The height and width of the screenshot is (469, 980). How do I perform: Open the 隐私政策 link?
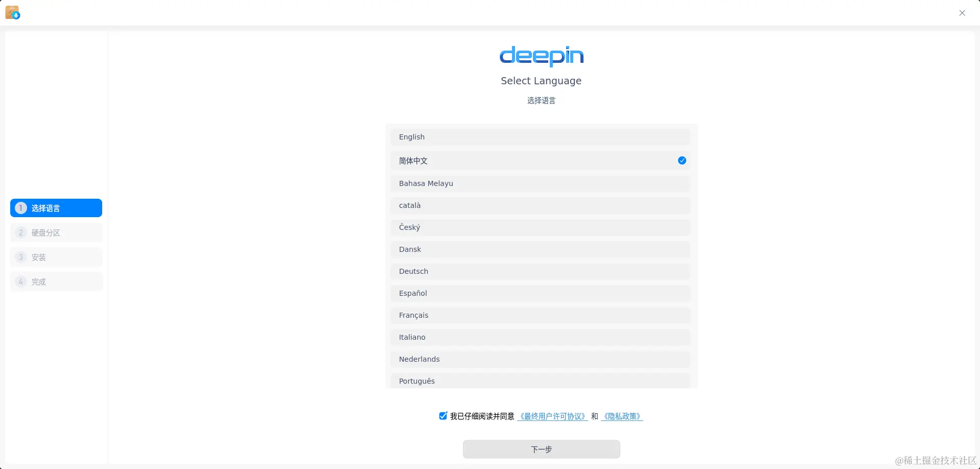622,416
